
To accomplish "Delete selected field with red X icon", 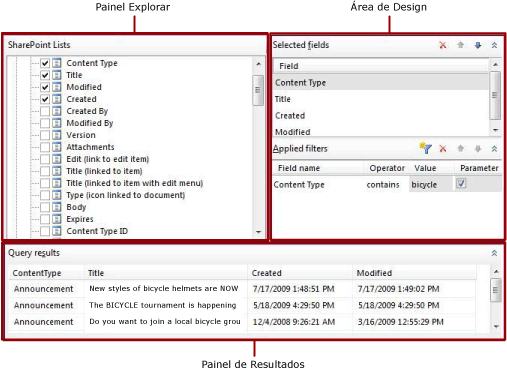I will 443,45.
